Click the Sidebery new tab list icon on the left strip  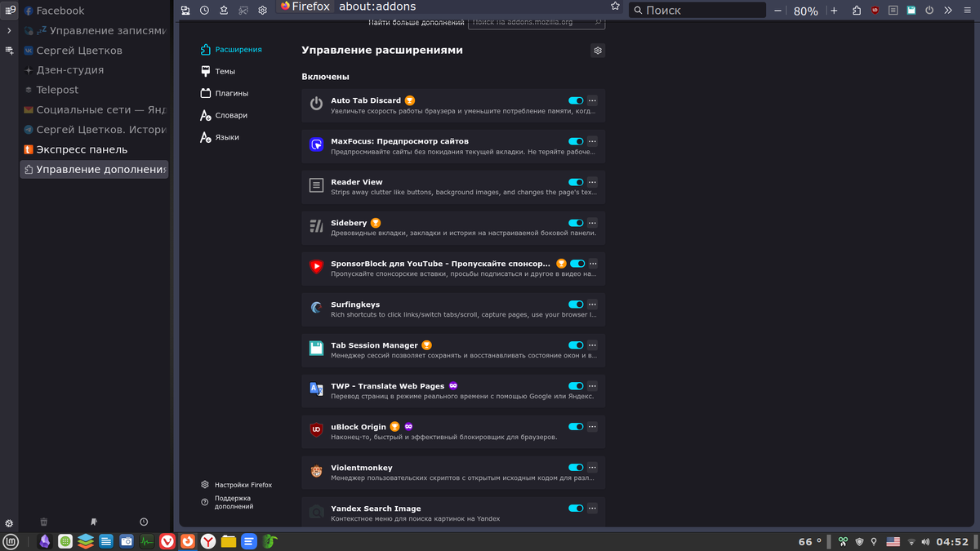9,51
